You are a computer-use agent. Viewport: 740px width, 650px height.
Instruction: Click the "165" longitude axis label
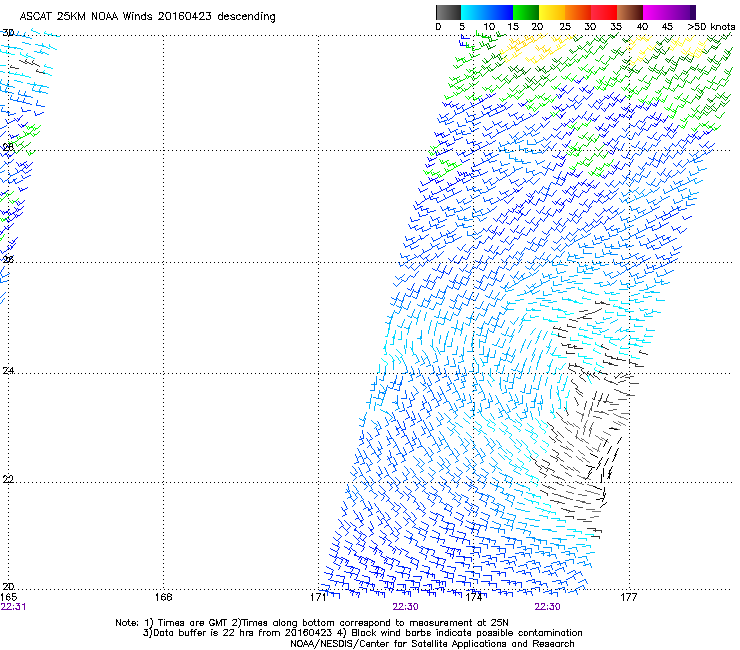click(x=8, y=598)
